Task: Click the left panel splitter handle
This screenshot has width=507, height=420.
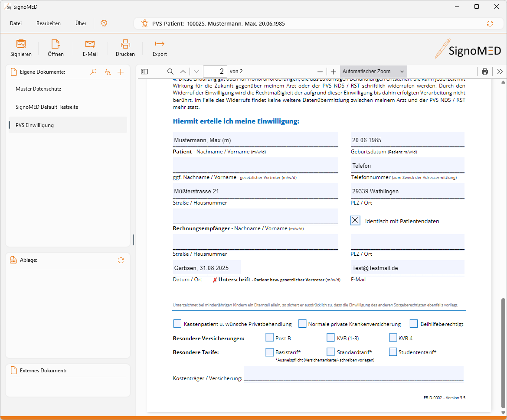Action: point(134,240)
